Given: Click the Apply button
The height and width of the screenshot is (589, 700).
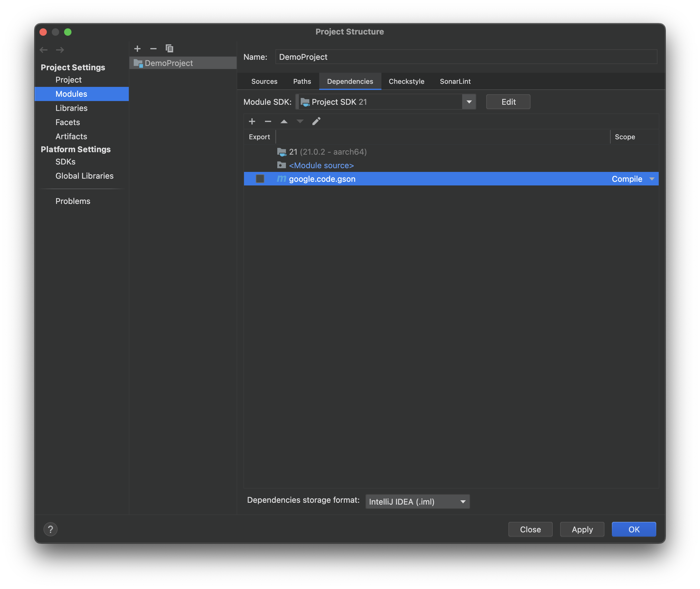Looking at the screenshot, I should pyautogui.click(x=582, y=529).
